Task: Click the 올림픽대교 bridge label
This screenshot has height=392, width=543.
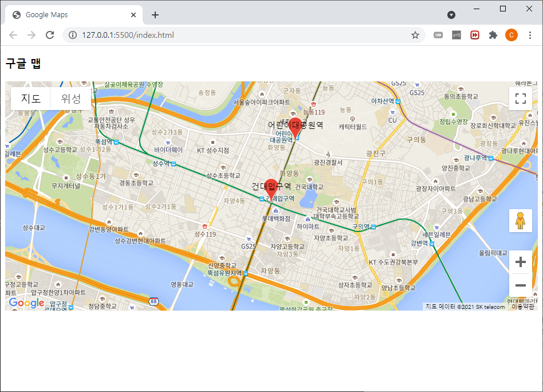Action: pyautogui.click(x=493, y=253)
